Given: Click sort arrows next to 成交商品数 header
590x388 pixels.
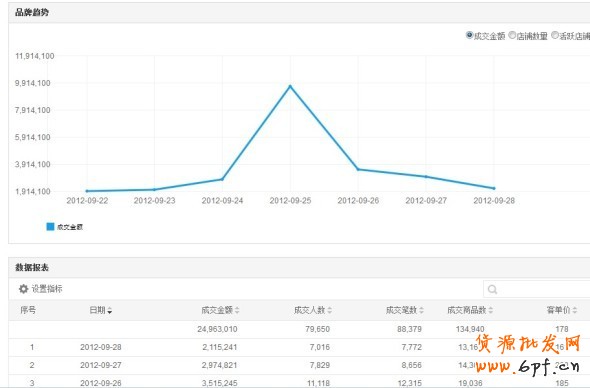Looking at the screenshot, I should [491, 310].
